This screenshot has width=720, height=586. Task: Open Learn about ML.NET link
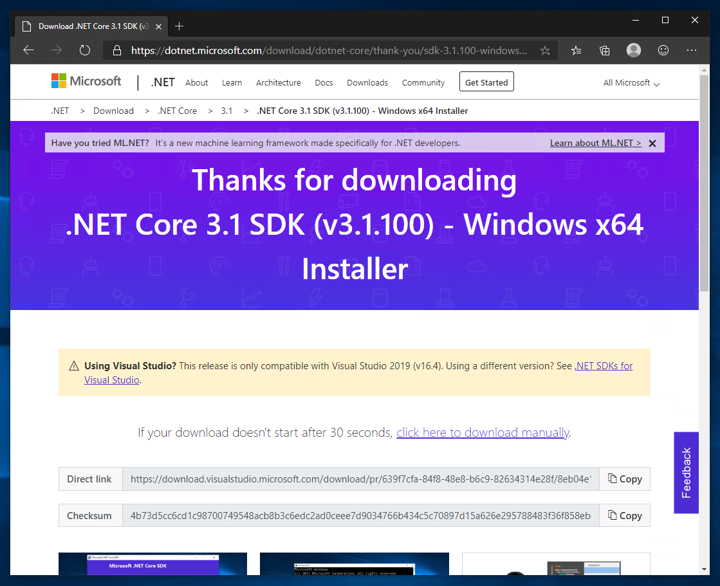(x=596, y=143)
